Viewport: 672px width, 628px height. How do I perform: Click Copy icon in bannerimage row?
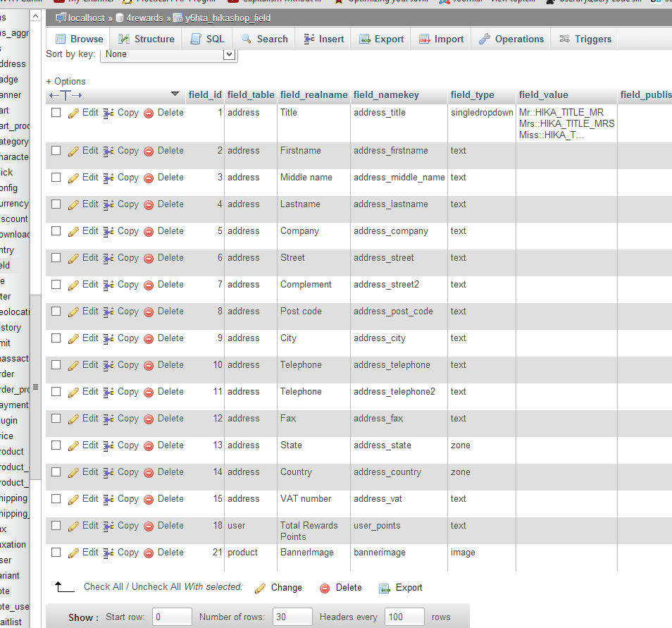108,553
